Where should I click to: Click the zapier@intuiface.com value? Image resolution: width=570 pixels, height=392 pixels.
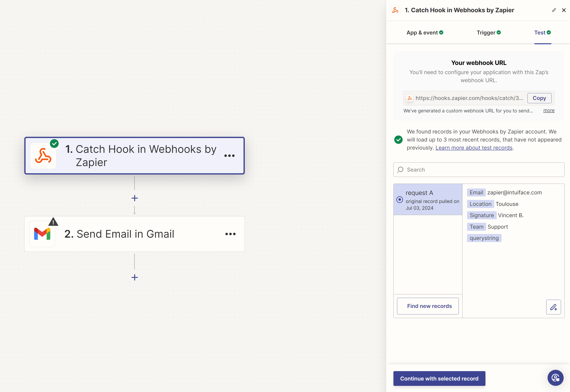click(x=514, y=193)
